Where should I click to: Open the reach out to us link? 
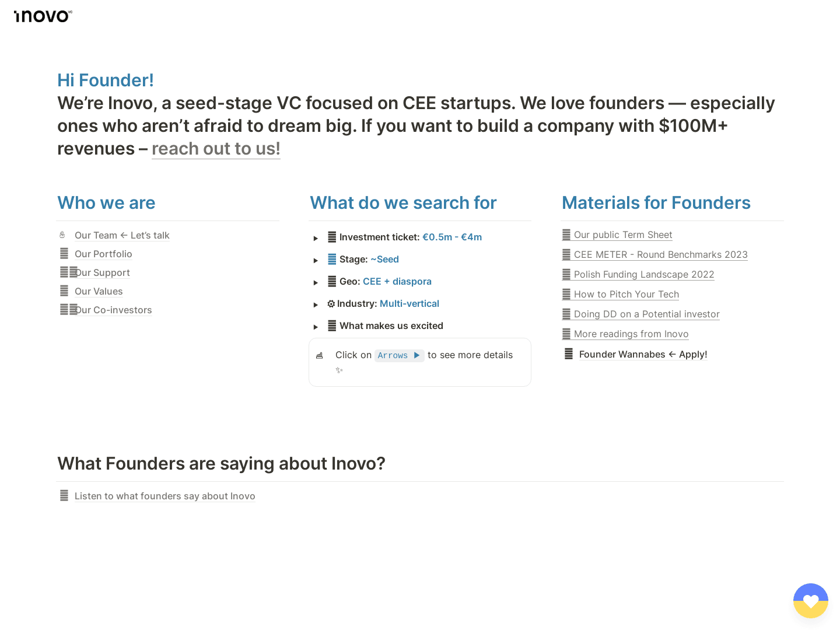click(216, 149)
